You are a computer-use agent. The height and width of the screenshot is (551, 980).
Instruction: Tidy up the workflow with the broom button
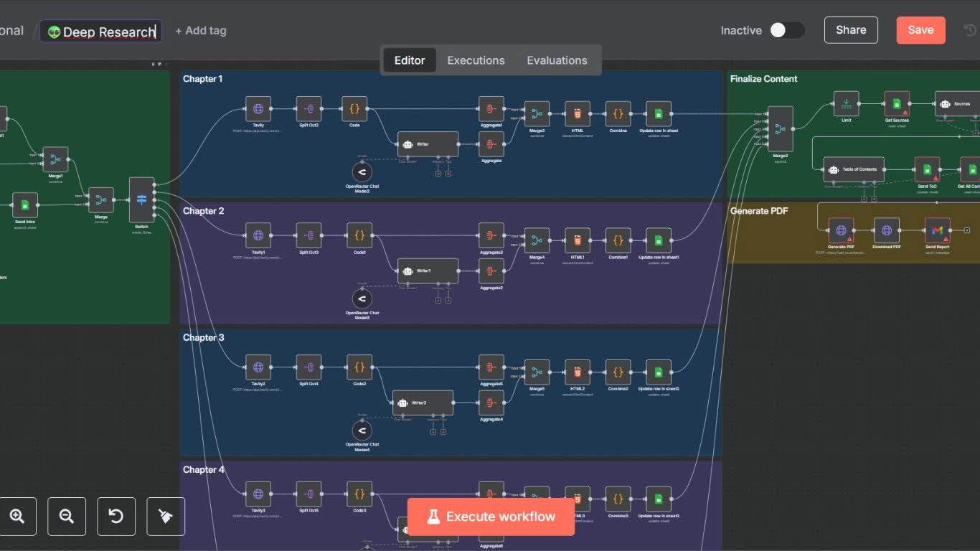[x=166, y=517]
